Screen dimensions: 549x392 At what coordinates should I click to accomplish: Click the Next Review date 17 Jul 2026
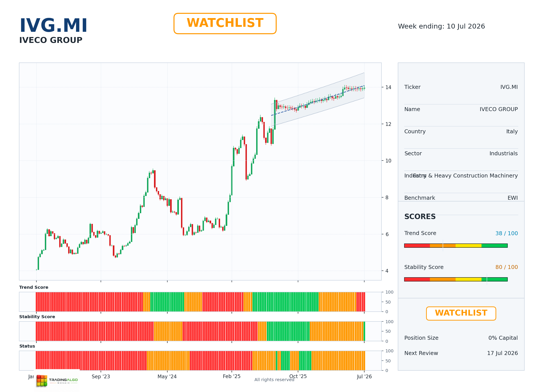click(502, 353)
